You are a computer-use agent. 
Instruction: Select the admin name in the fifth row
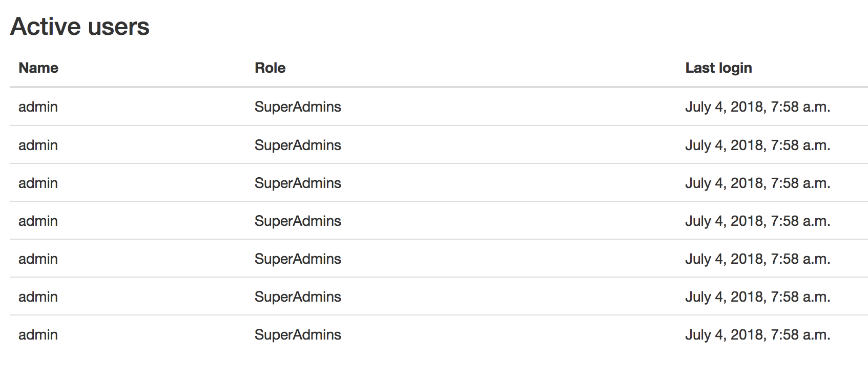click(x=38, y=259)
